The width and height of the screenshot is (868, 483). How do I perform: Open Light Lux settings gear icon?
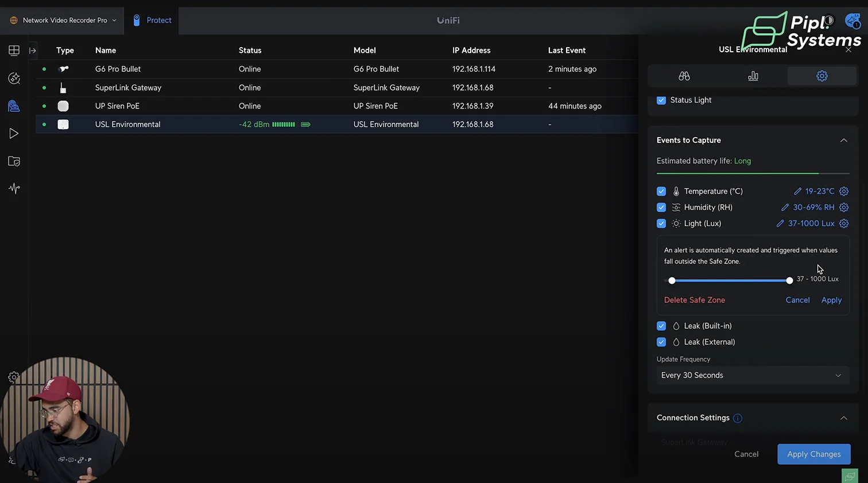[844, 223]
